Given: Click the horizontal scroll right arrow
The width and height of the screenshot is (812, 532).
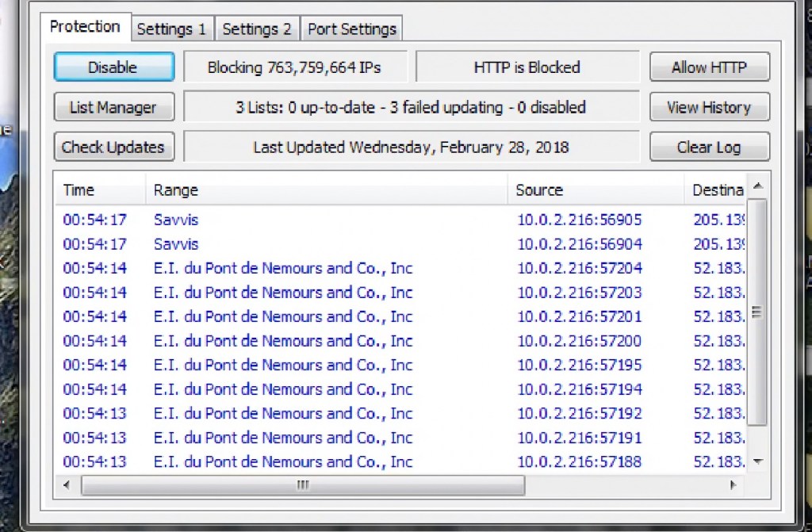Looking at the screenshot, I should point(733,485).
